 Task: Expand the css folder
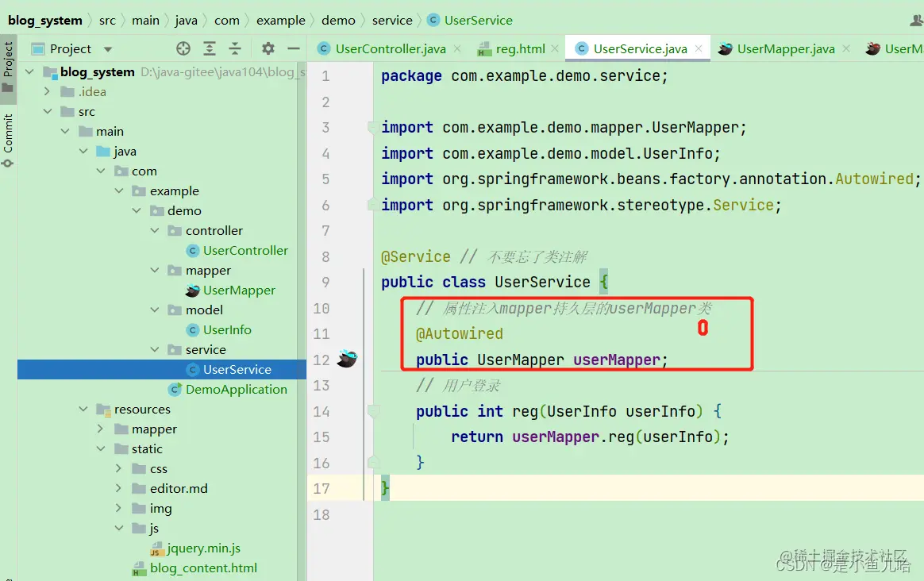[118, 468]
